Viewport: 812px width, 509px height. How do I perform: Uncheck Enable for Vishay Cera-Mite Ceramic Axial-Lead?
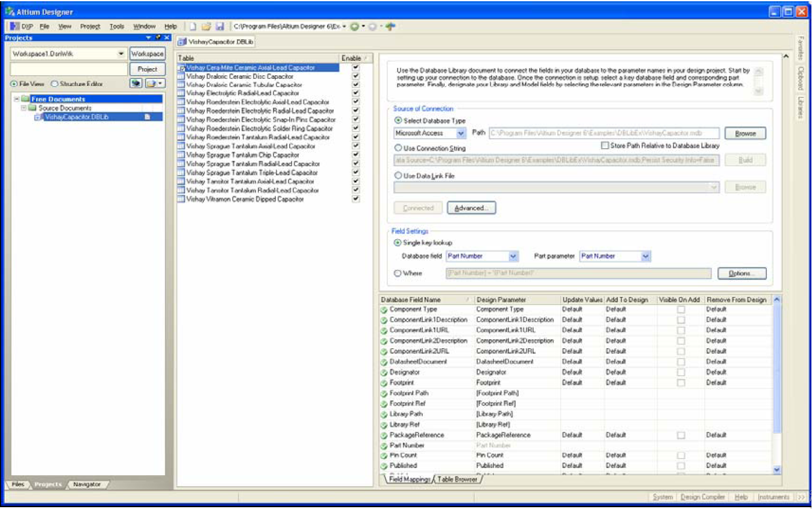point(355,67)
